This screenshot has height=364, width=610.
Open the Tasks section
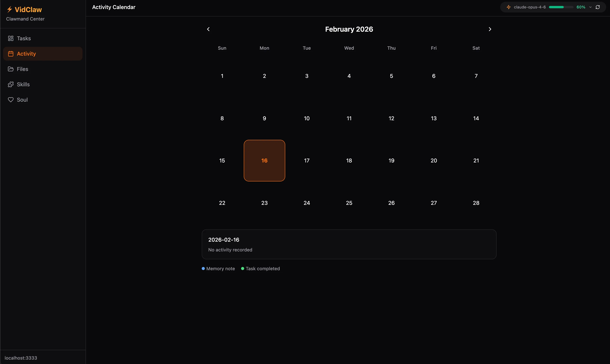pos(24,38)
